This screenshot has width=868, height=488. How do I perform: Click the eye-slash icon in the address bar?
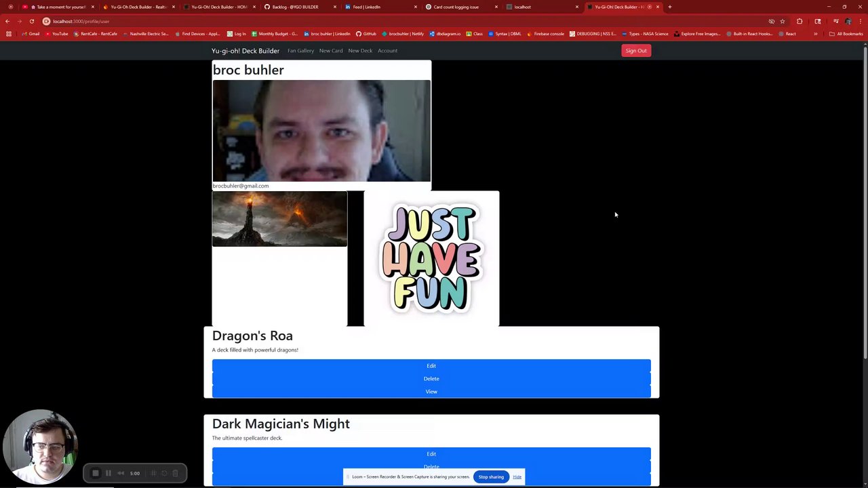772,21
